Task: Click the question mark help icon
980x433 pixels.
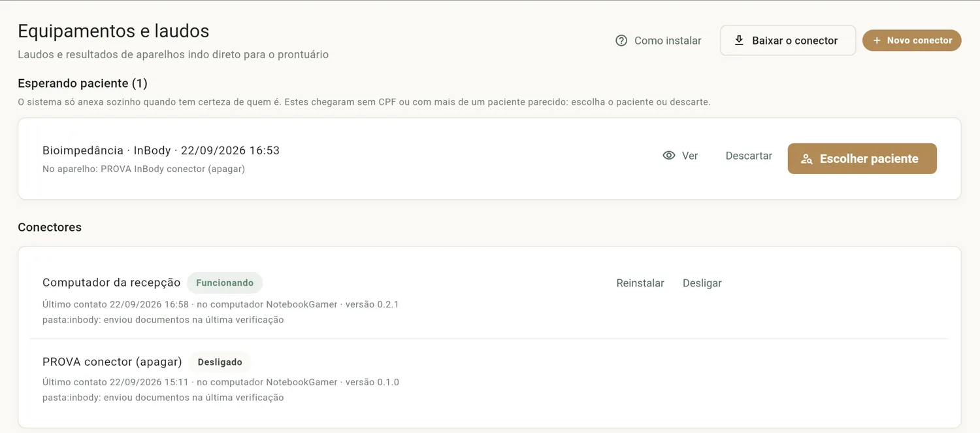Action: coord(621,41)
